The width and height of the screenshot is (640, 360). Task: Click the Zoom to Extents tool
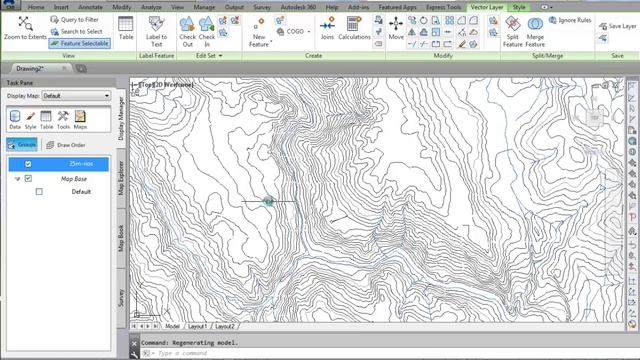(25, 28)
